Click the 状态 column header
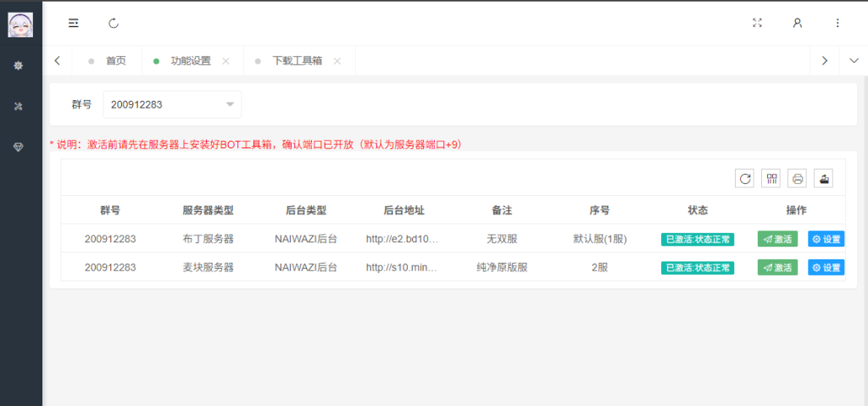Viewport: 868px width, 406px height. 698,210
